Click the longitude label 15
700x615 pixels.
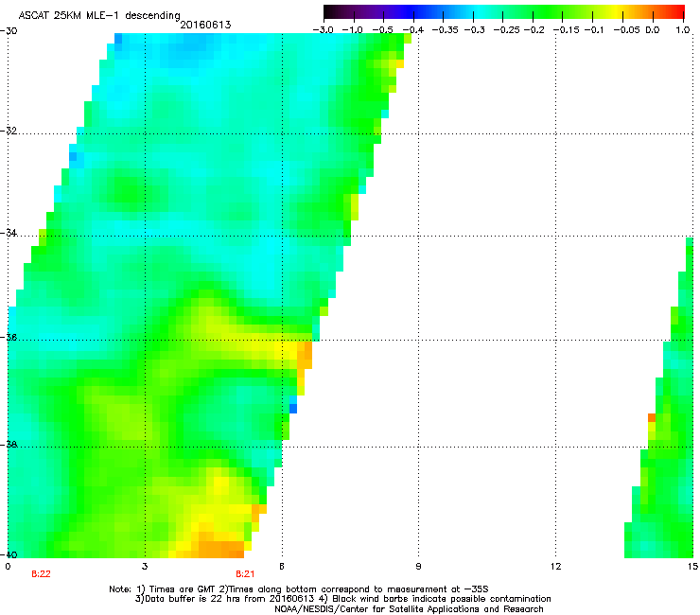(x=692, y=567)
